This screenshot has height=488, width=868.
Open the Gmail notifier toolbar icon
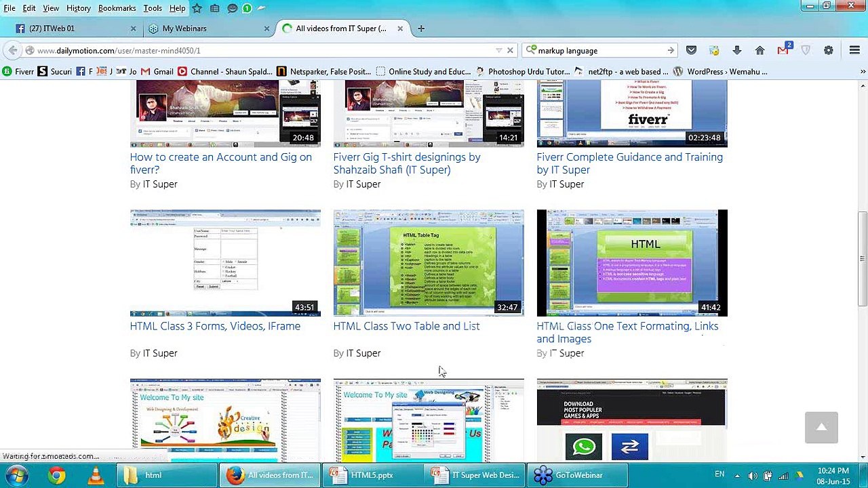[783, 49]
